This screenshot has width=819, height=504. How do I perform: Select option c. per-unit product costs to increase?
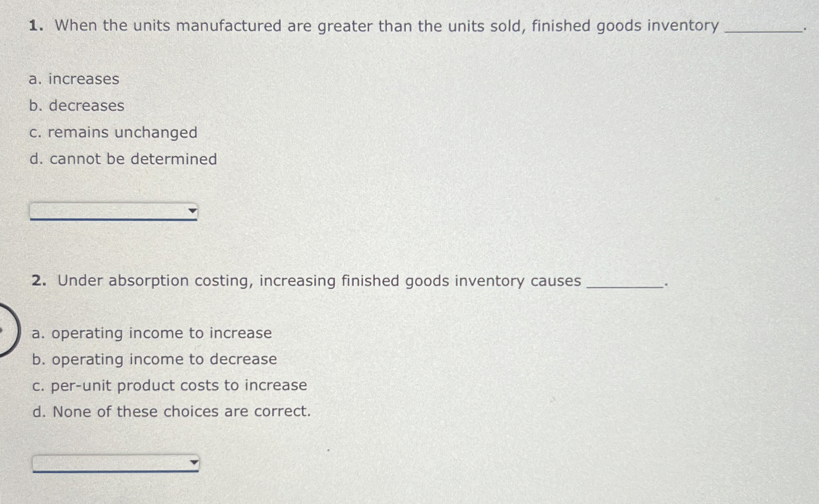170,385
